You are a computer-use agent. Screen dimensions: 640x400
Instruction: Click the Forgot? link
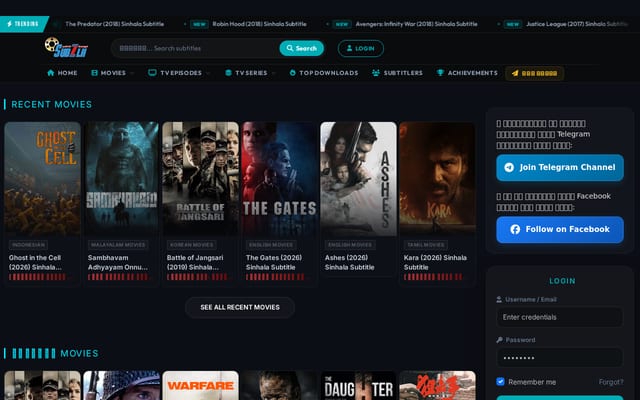(x=611, y=382)
